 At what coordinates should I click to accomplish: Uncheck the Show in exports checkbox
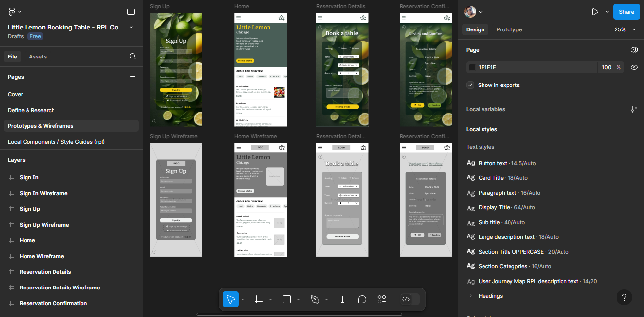470,85
